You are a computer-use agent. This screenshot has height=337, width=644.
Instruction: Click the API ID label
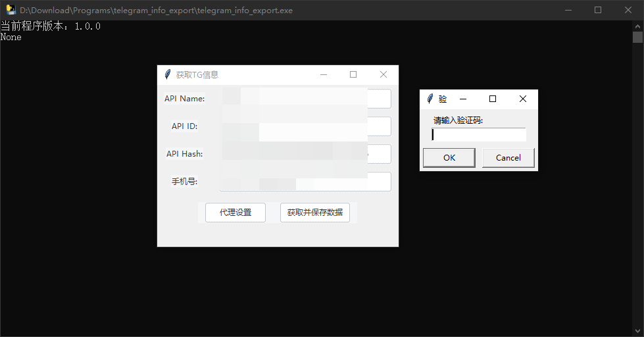click(x=184, y=126)
